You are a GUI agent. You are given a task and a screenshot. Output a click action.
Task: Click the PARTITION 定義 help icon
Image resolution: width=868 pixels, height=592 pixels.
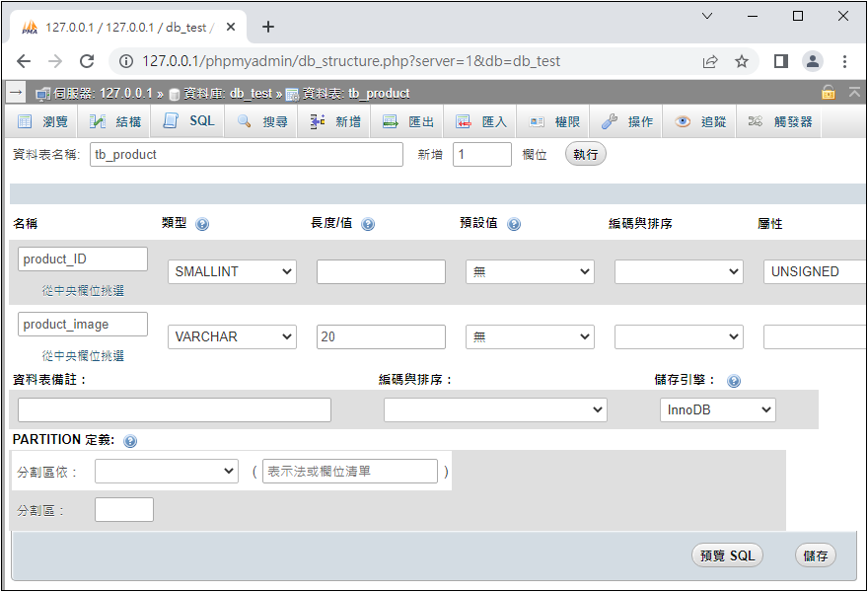coord(130,441)
